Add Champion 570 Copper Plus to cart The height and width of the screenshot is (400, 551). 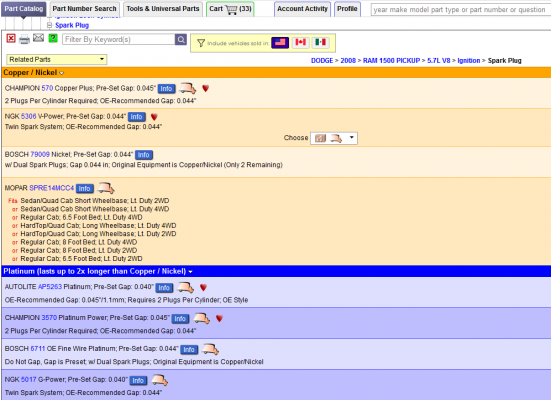[x=187, y=88]
